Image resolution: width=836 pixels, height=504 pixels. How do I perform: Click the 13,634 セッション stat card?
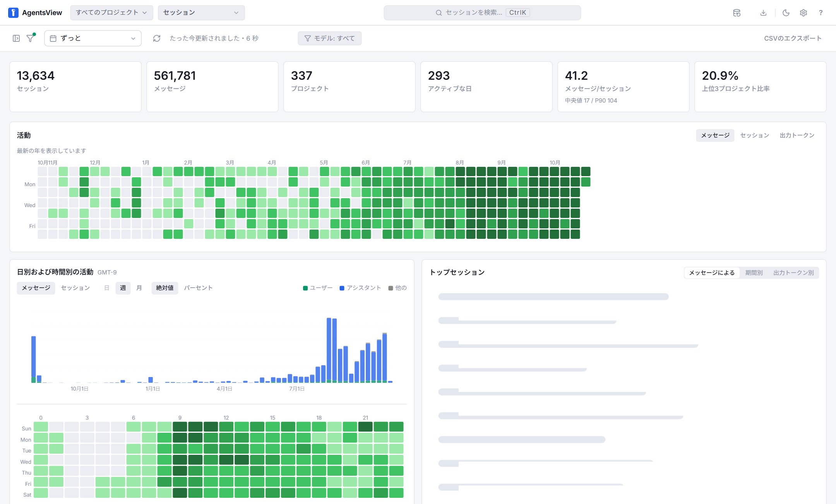point(75,87)
